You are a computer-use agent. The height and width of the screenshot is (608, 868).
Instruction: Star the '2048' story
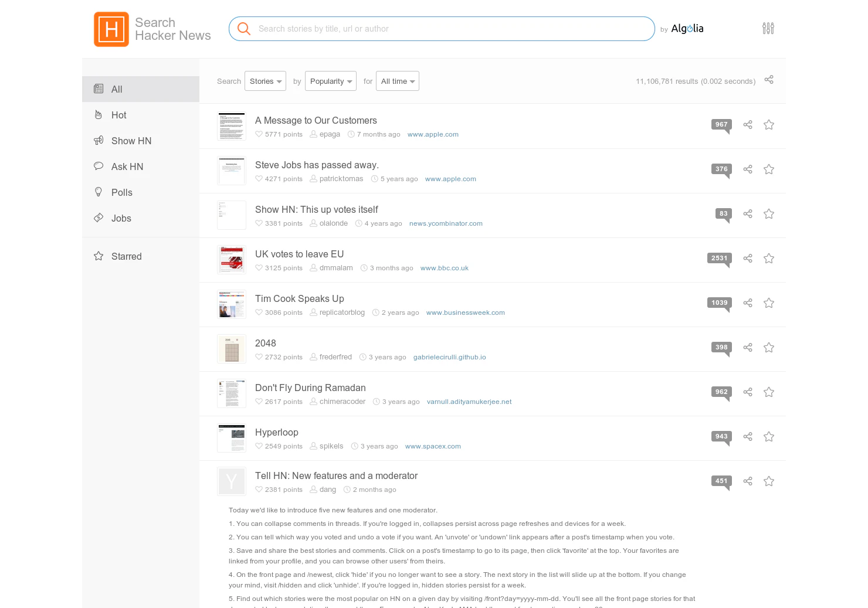(x=769, y=348)
